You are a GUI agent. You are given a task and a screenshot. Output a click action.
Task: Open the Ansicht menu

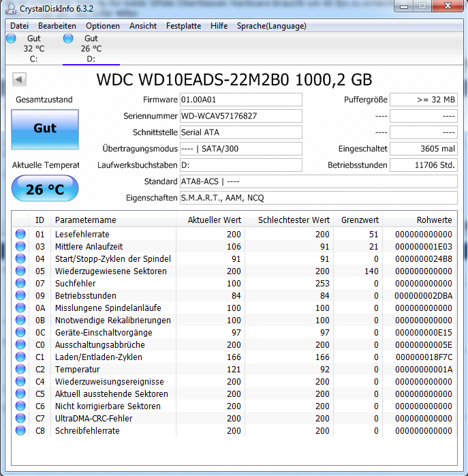(x=143, y=26)
